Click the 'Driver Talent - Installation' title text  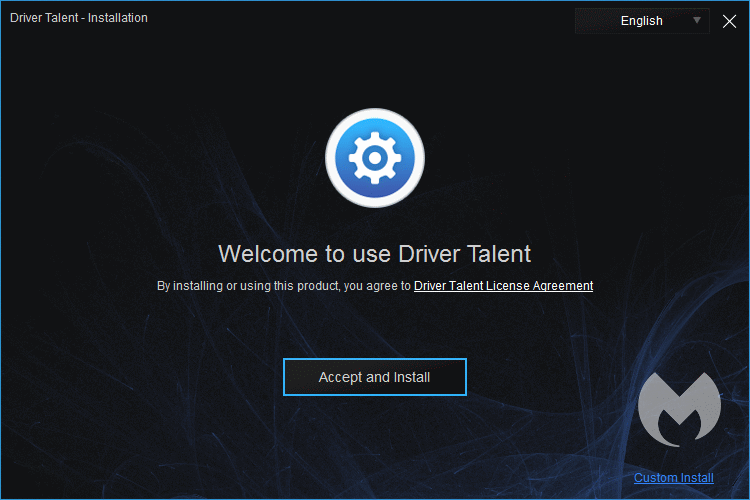79,18
